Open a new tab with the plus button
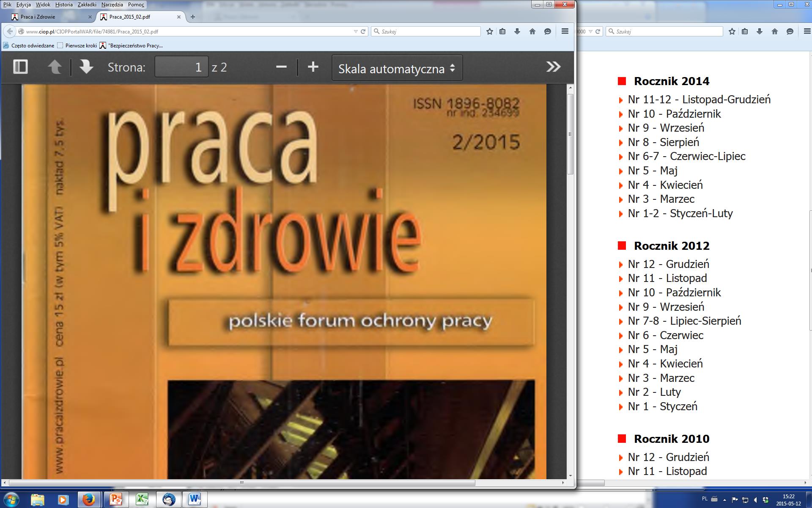Screen dimensions: 812x508 pyautogui.click(x=193, y=17)
